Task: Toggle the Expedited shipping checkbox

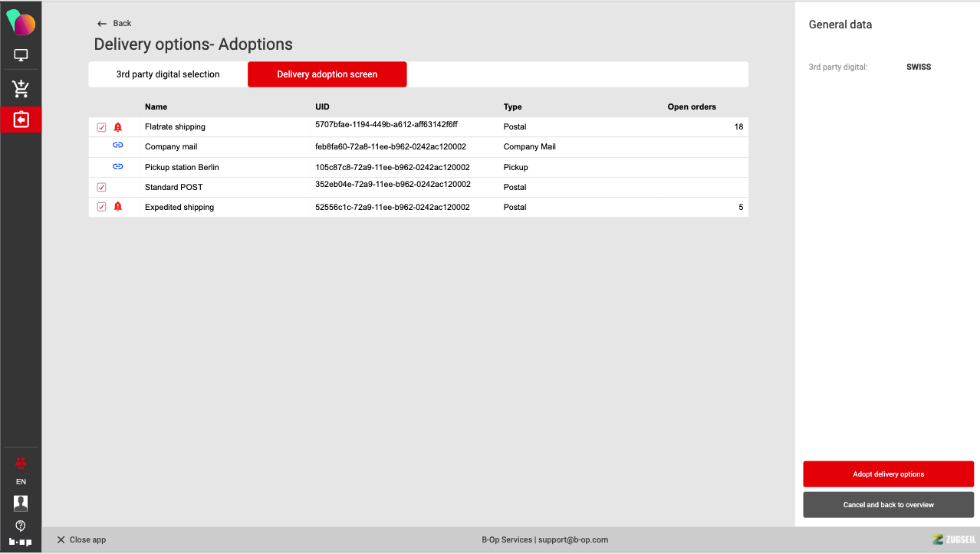Action: coord(101,207)
